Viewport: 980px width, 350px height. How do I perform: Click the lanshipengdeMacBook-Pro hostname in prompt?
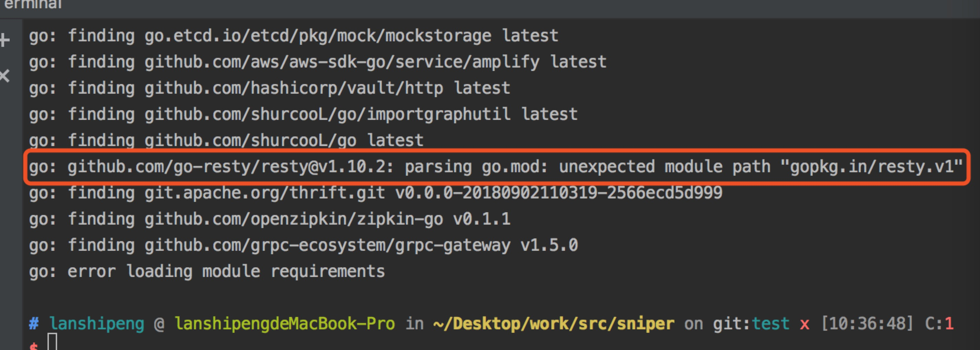pos(285,324)
